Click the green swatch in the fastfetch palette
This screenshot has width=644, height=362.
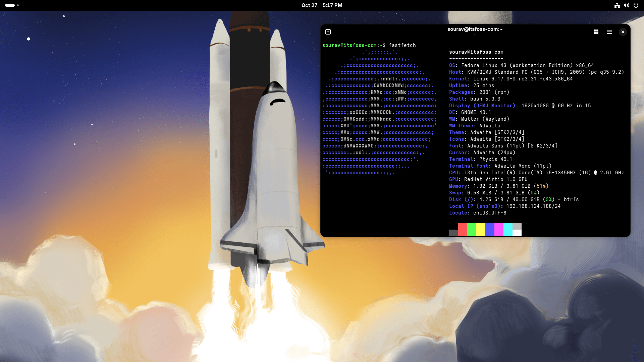(471, 230)
